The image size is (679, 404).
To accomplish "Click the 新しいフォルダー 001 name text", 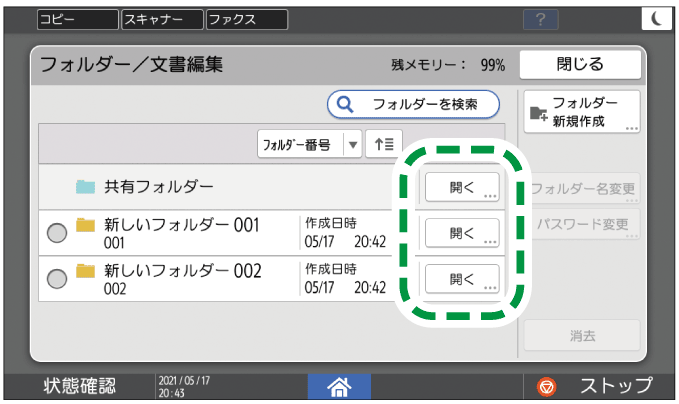I will 182,225.
